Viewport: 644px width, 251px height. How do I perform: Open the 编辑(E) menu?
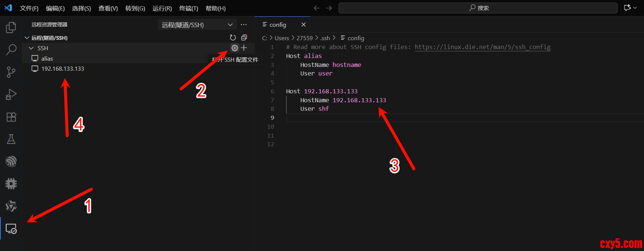point(55,8)
